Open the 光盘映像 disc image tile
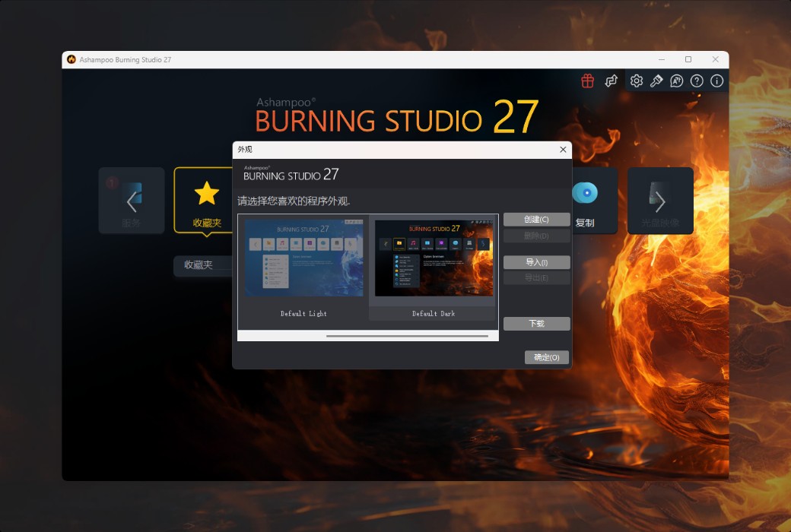This screenshot has height=532, width=791. point(660,200)
